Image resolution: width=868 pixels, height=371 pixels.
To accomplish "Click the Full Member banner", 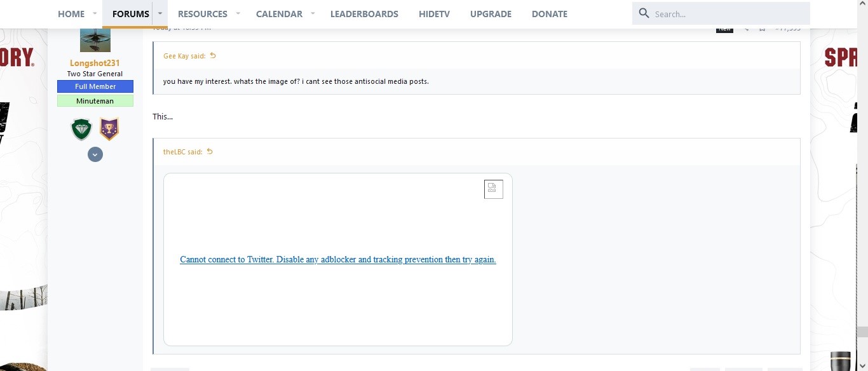I will 95,86.
